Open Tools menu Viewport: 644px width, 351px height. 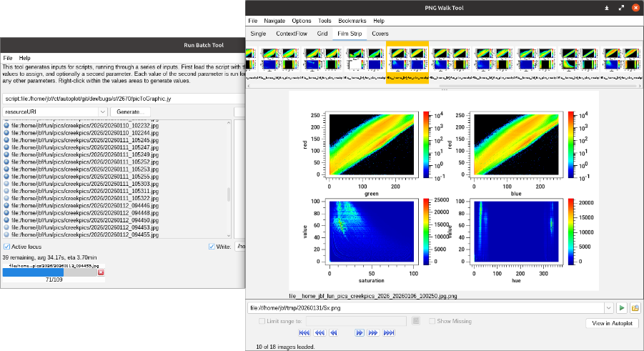pyautogui.click(x=325, y=21)
